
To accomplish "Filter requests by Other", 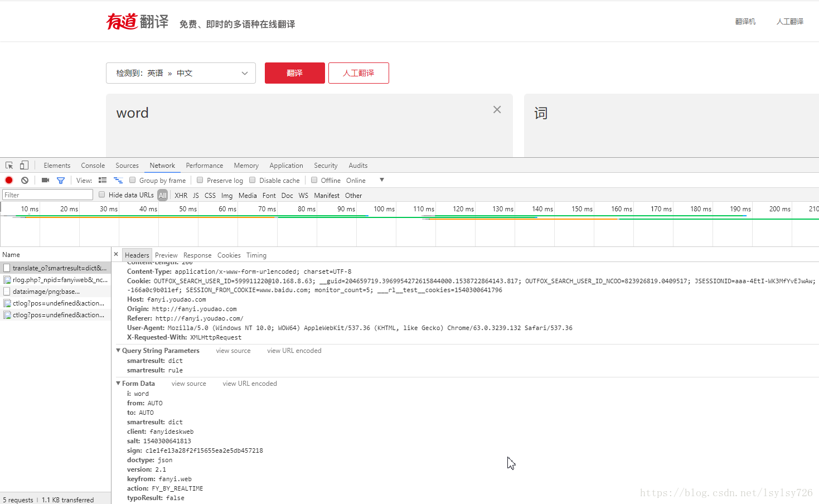I will click(353, 196).
